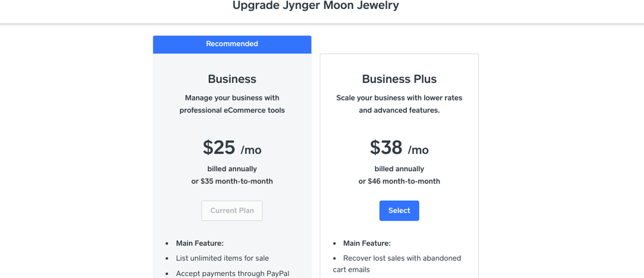
Task: Click the grayed-out Current Plan button
Action: pyautogui.click(x=231, y=210)
